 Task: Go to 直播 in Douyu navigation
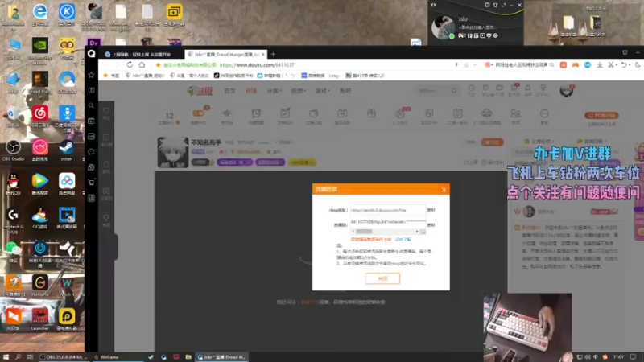pos(251,91)
